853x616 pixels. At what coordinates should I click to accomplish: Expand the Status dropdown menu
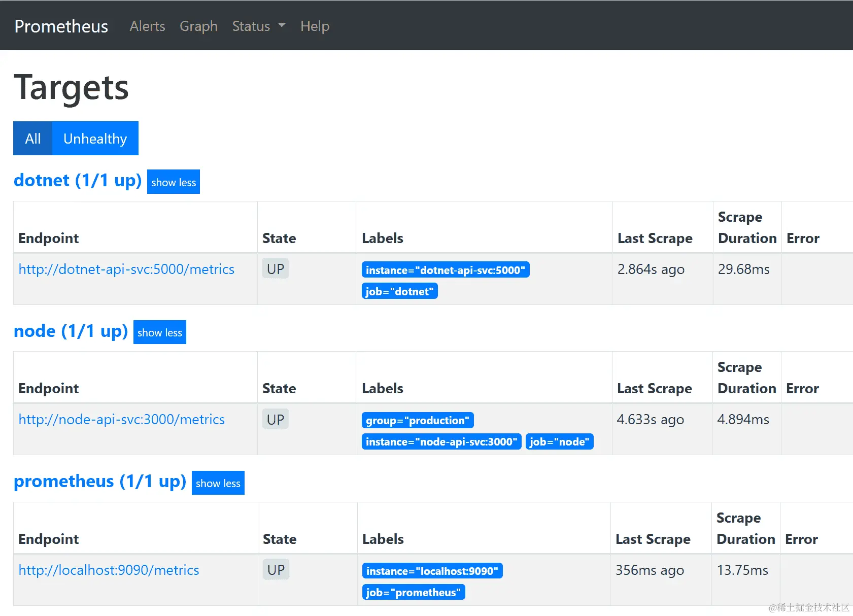[259, 26]
